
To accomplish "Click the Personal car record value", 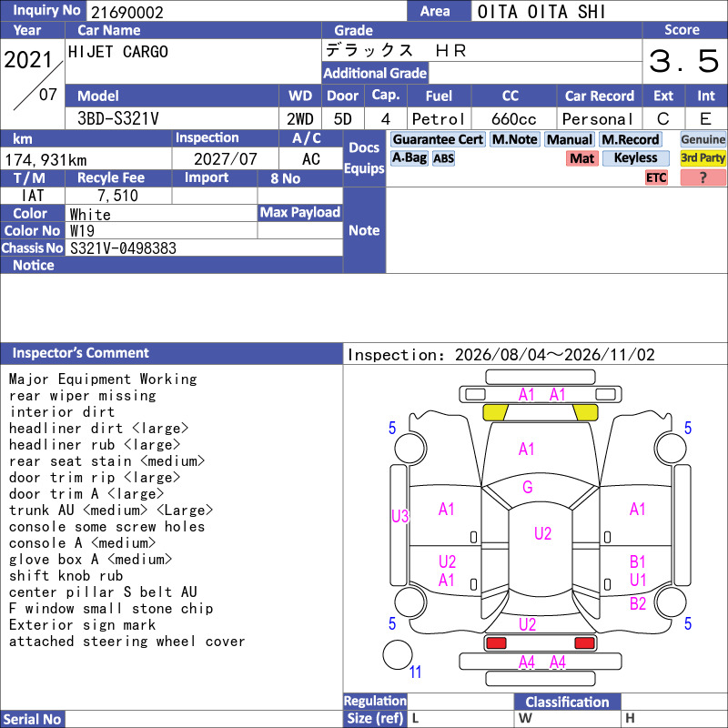I will 598,119.
